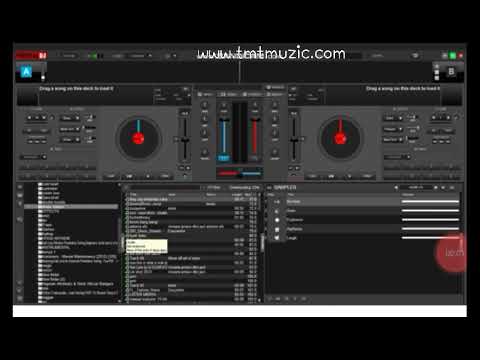Viewport: 480px width, 360px height.
Task: Select deck B badge in waveform area
Action: click(451, 71)
